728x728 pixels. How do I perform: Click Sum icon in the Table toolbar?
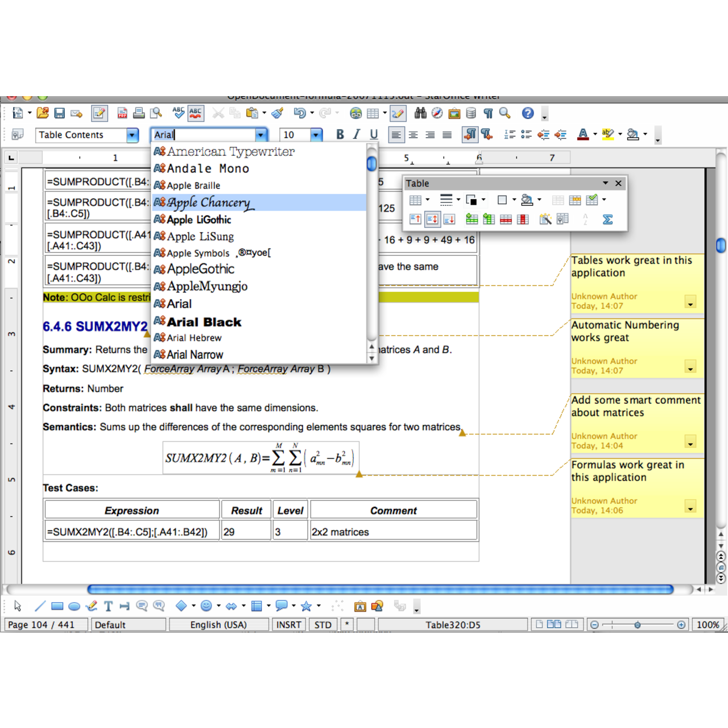coord(607,219)
